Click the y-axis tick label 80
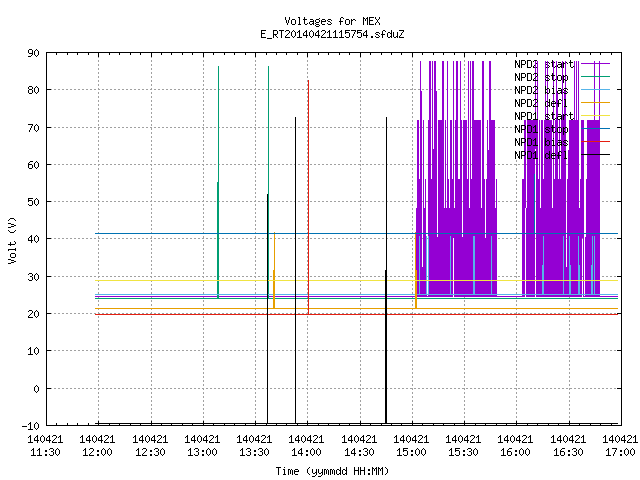The height and width of the screenshot is (480, 640). coord(33,90)
